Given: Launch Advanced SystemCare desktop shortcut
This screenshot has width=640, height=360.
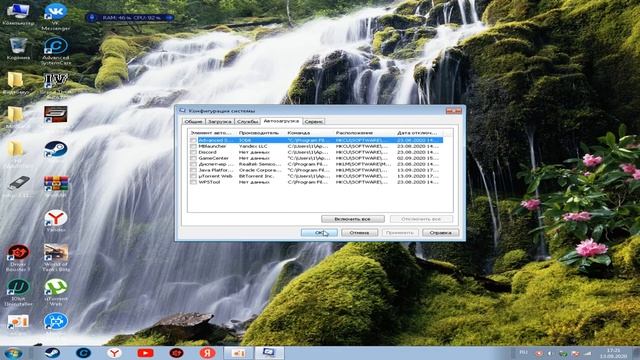Looking at the screenshot, I should point(56,51).
